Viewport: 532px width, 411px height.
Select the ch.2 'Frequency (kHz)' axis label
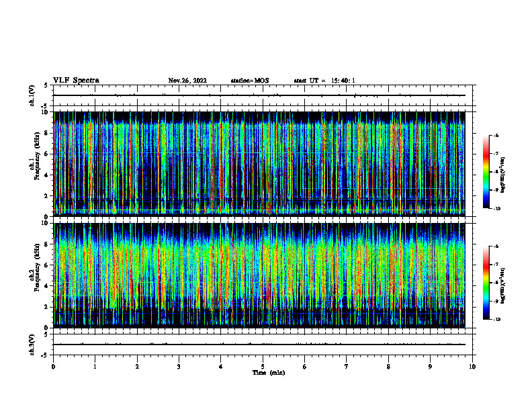[x=38, y=267]
